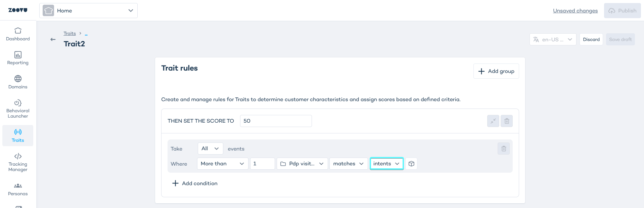Image resolution: width=644 pixels, height=208 pixels.
Task: Delete the condition row with trash icon
Action: [503, 149]
